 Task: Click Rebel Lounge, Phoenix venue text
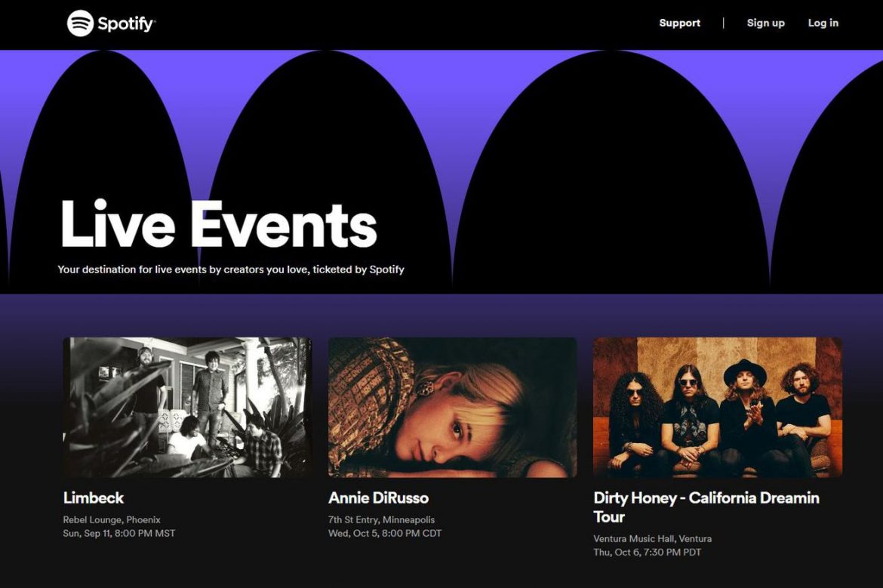(x=112, y=520)
